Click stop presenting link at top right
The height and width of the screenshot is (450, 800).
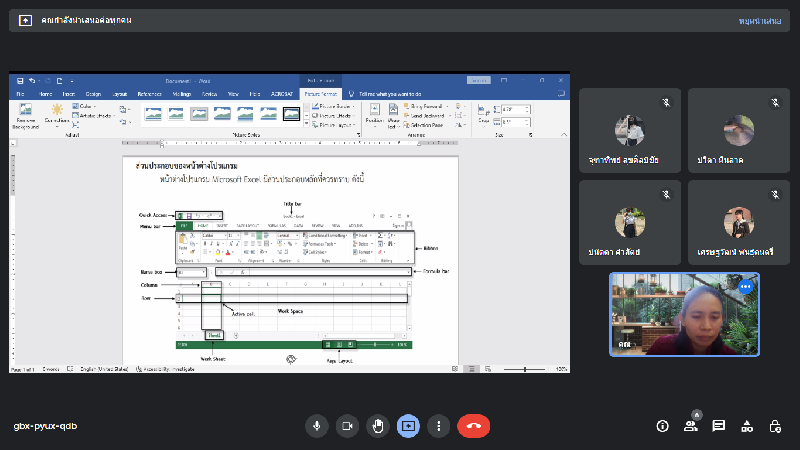click(x=760, y=20)
